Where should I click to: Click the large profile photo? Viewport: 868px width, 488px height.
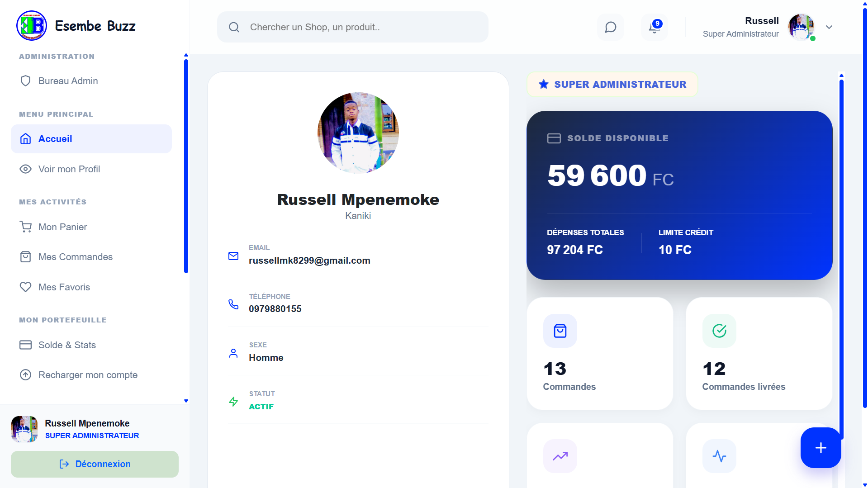click(x=358, y=133)
